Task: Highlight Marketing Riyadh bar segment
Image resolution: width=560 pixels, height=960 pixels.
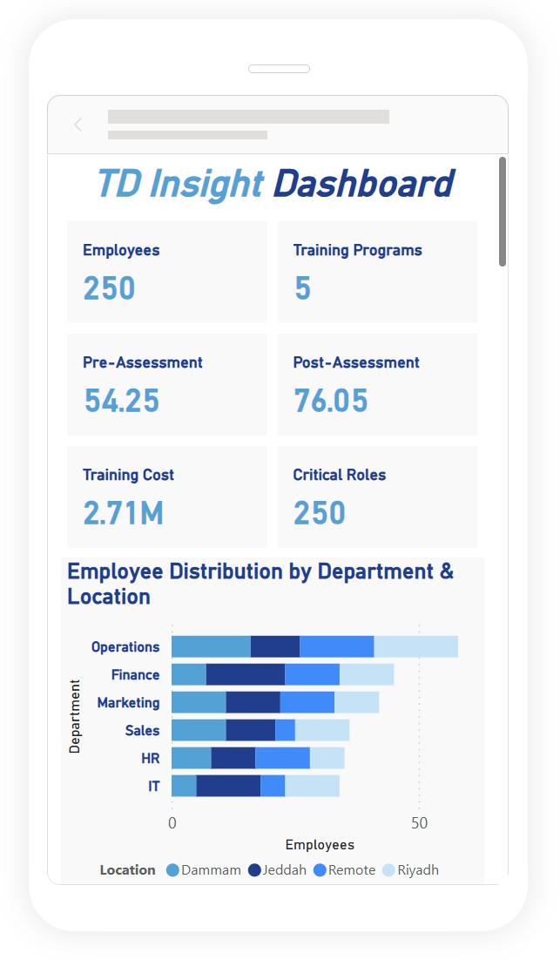Action: tap(357, 702)
